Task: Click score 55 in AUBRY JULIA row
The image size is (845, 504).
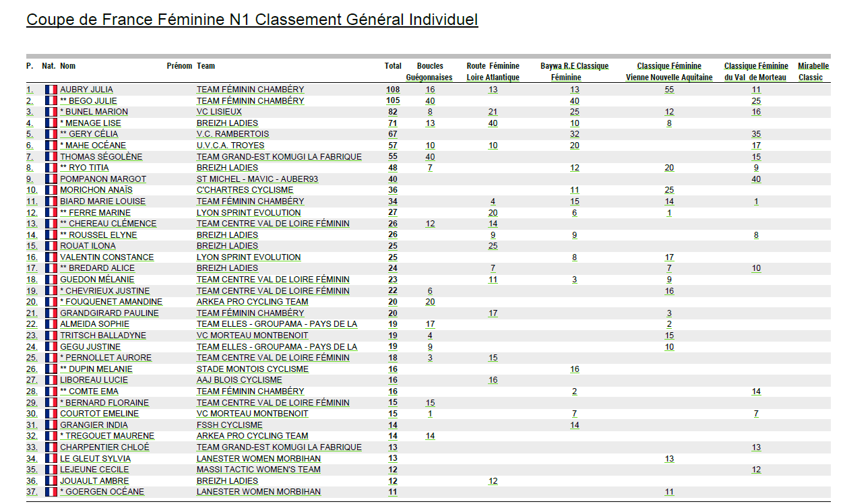Action: tap(669, 90)
